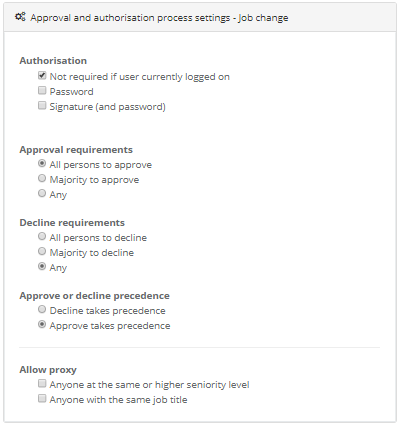Select All persons to decline
Image resolution: width=403 pixels, height=429 pixels.
[42, 236]
